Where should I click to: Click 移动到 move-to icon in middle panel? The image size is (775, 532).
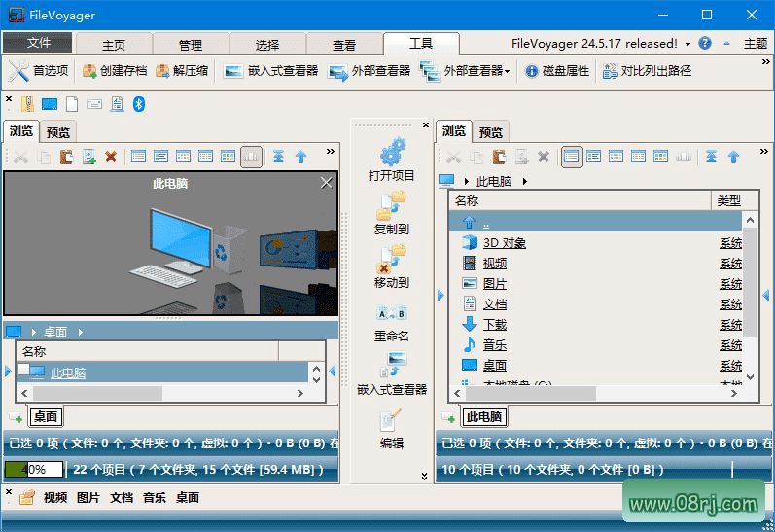392,260
